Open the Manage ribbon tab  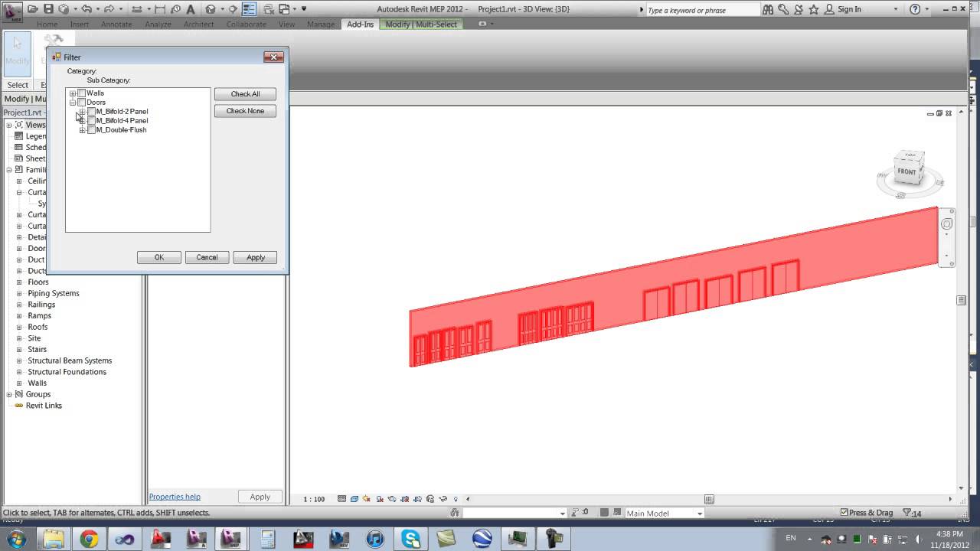(321, 24)
